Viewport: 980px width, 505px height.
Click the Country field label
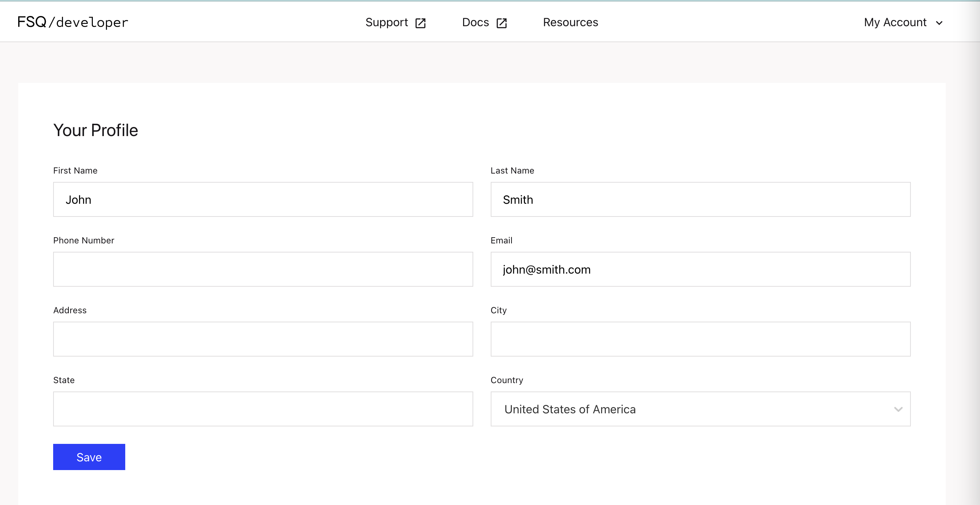pyautogui.click(x=506, y=380)
